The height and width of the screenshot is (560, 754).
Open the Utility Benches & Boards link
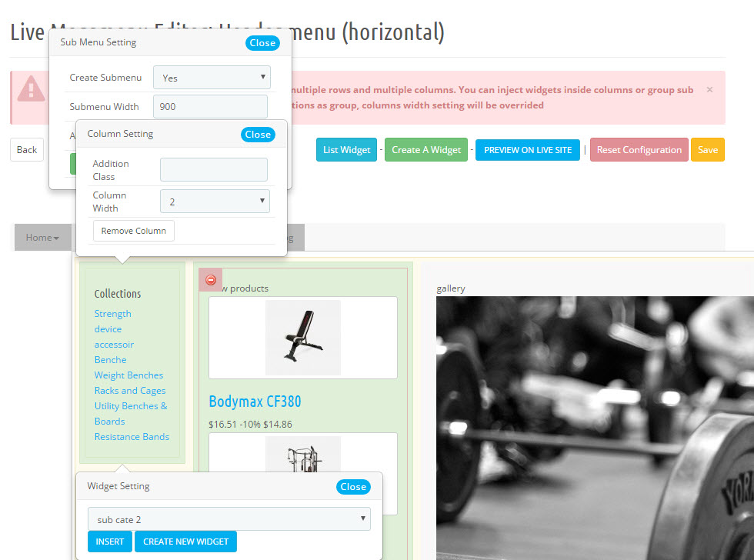[x=131, y=413]
